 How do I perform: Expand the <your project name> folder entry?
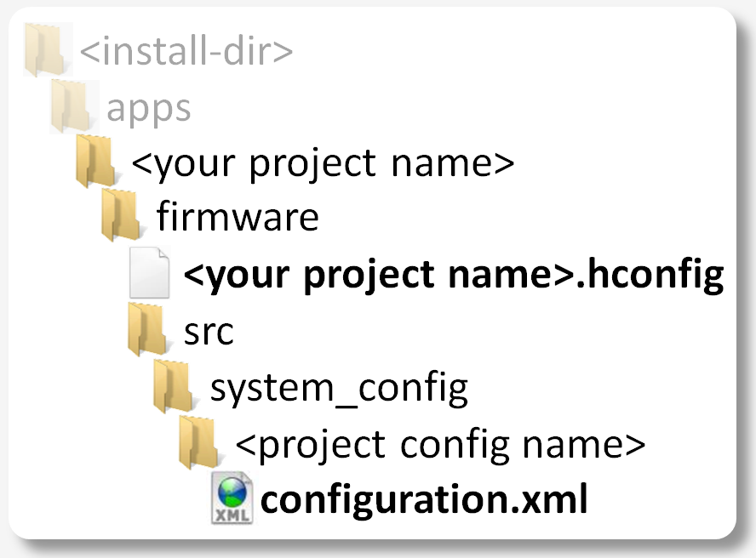point(324,162)
